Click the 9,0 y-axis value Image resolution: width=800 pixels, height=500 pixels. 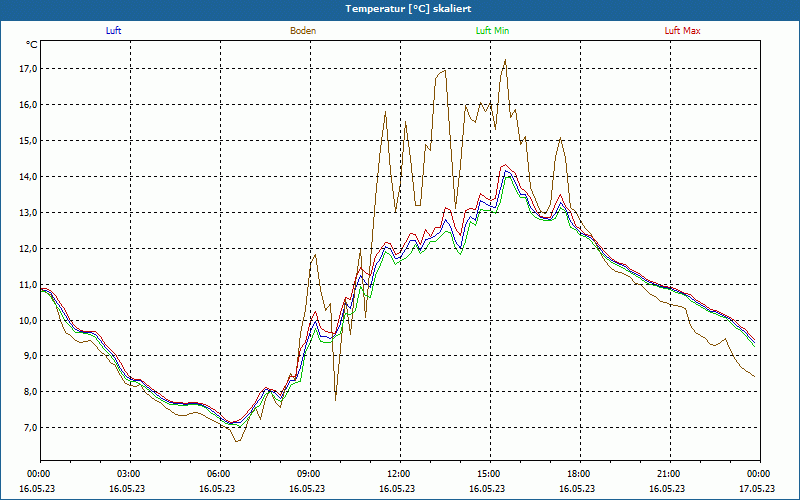tap(31, 356)
